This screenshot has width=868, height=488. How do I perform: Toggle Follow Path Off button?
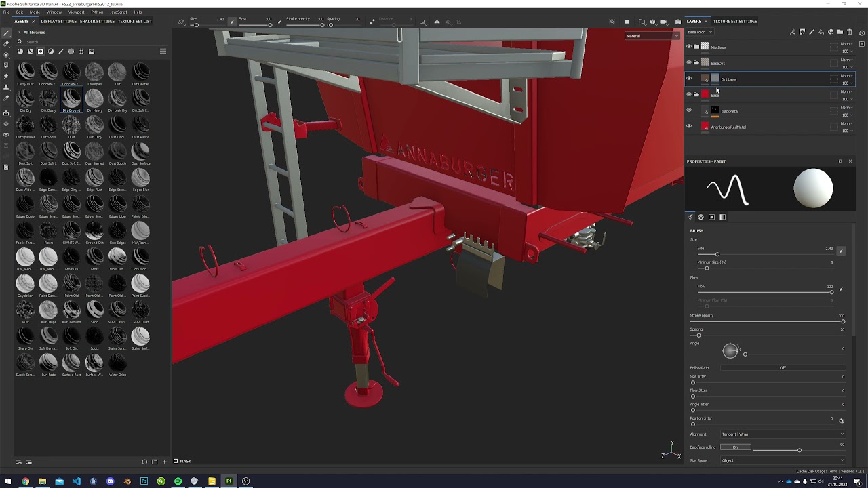tap(783, 368)
